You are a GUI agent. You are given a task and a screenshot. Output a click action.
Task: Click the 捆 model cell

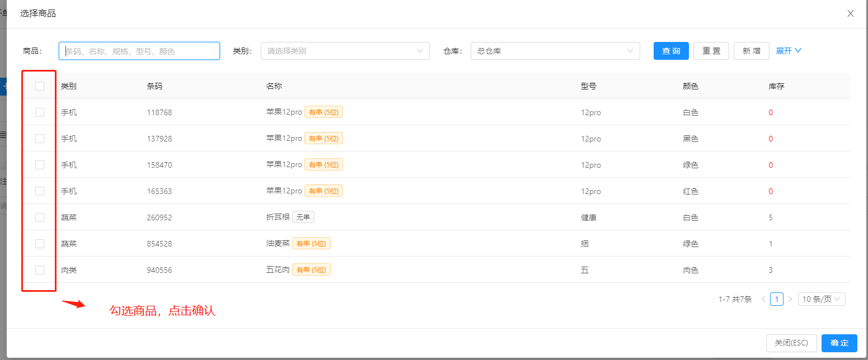(585, 244)
